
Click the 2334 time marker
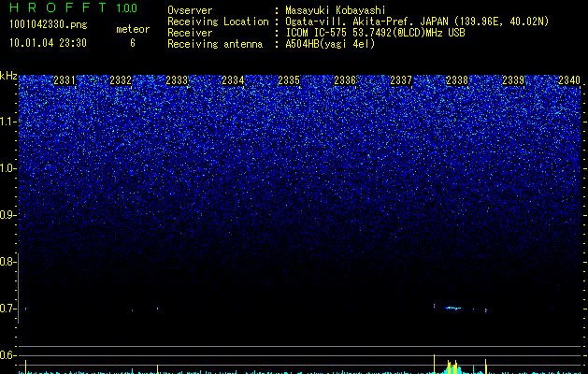233,80
